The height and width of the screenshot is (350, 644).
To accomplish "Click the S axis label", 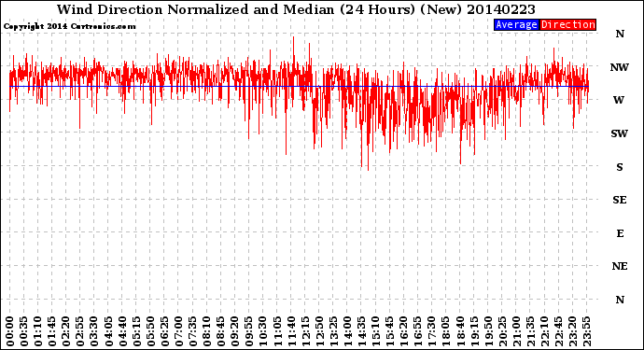I will [620, 167].
